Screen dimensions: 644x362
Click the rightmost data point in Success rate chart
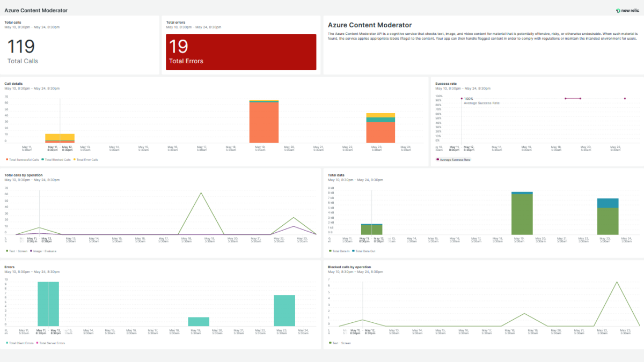pos(625,98)
